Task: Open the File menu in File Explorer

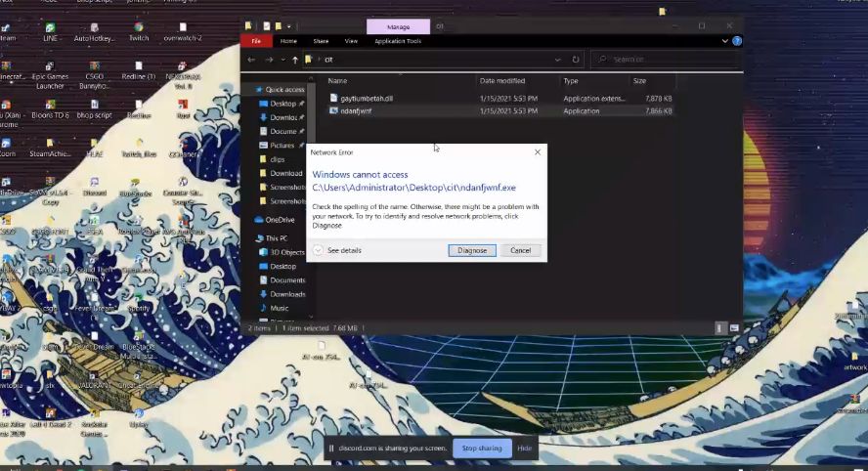Action: click(x=256, y=41)
